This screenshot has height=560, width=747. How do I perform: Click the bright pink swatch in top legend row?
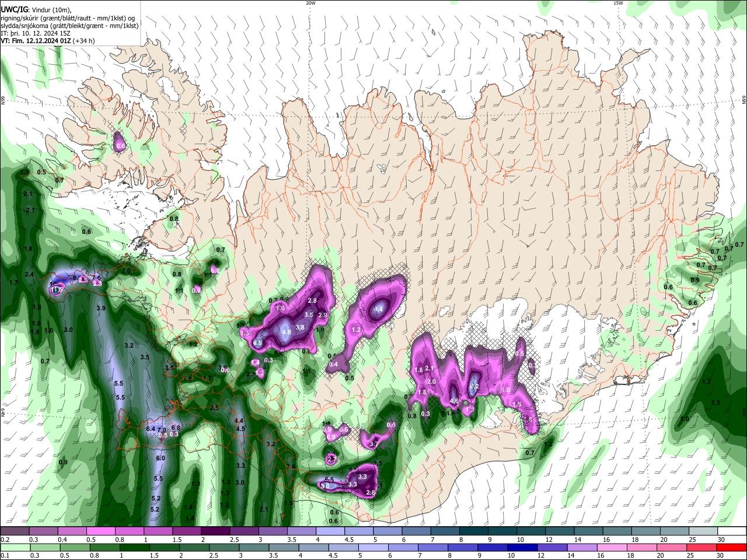[x=100, y=531]
